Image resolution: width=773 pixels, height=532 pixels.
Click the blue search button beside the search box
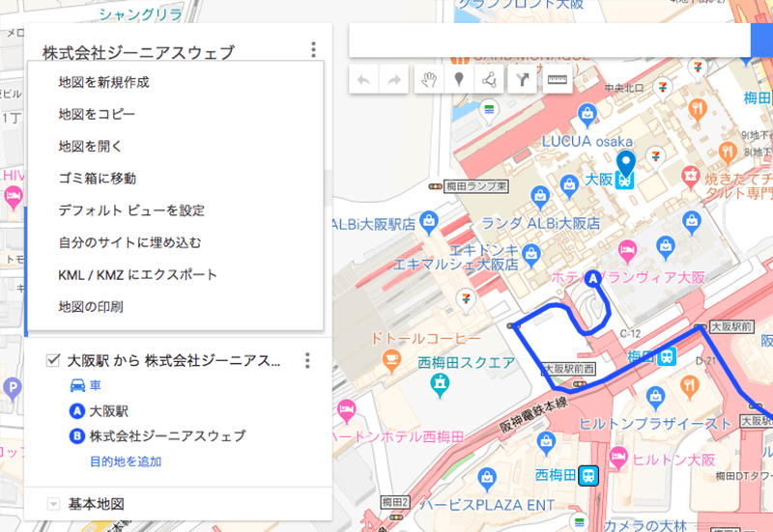pos(761,40)
